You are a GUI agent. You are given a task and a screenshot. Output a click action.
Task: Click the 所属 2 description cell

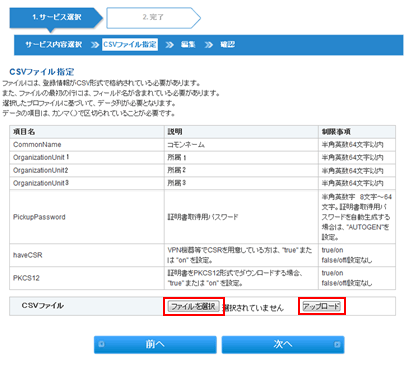pos(241,170)
